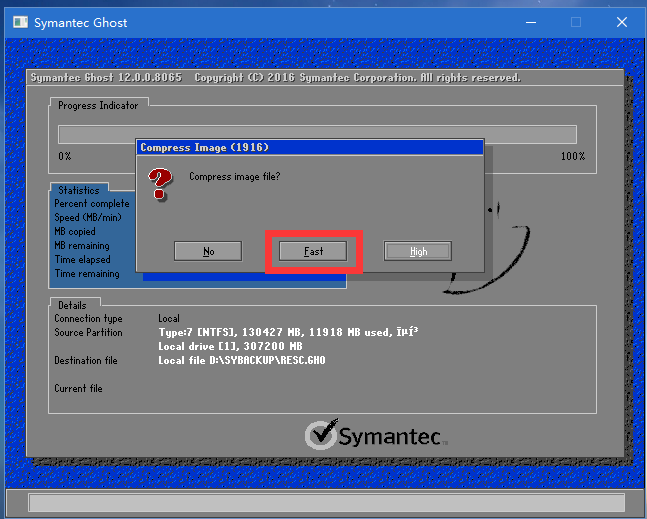Screen dimensions: 647x519
Task: Click the 'Percent complete' statistic label
Action: click(x=92, y=203)
